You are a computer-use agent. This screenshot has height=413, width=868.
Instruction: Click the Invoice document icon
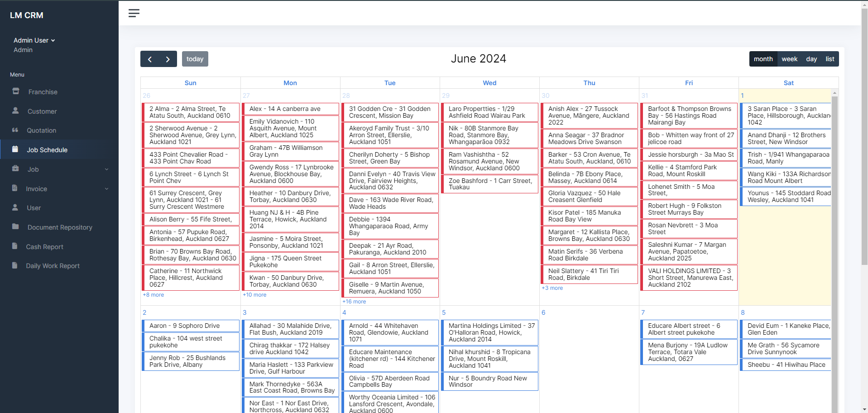pos(14,188)
